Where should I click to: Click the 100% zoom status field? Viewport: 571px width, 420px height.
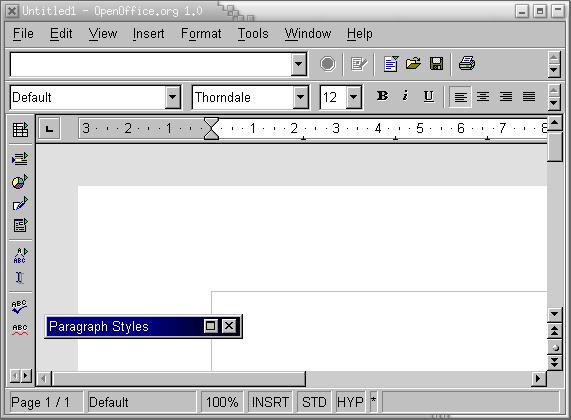click(x=222, y=402)
